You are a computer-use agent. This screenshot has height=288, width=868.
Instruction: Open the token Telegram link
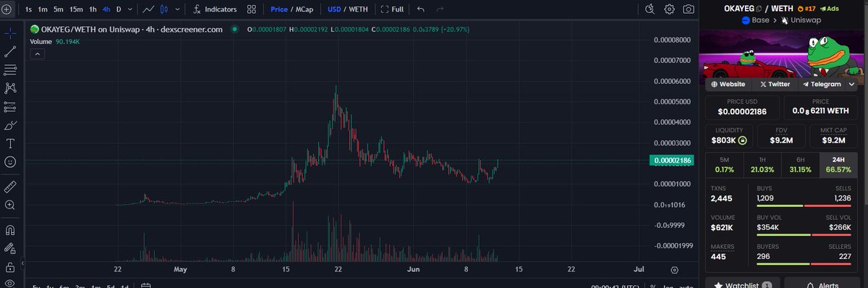coord(822,84)
